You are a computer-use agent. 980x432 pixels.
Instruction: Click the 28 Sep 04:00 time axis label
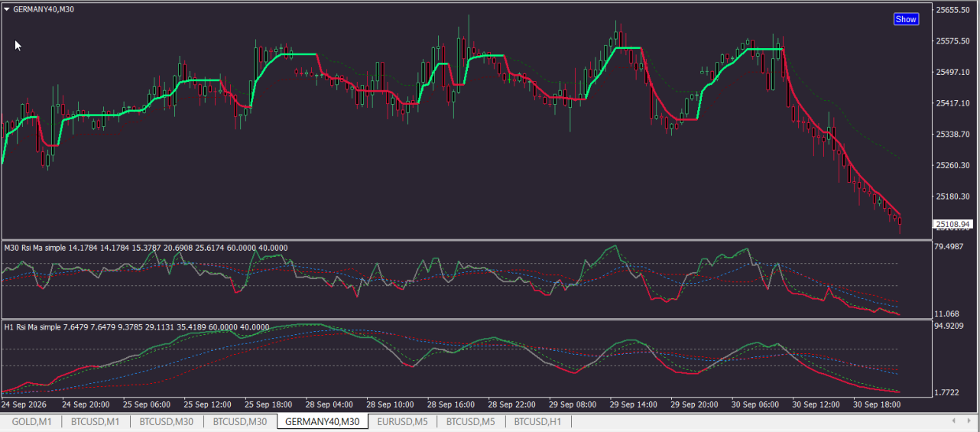pyautogui.click(x=329, y=404)
